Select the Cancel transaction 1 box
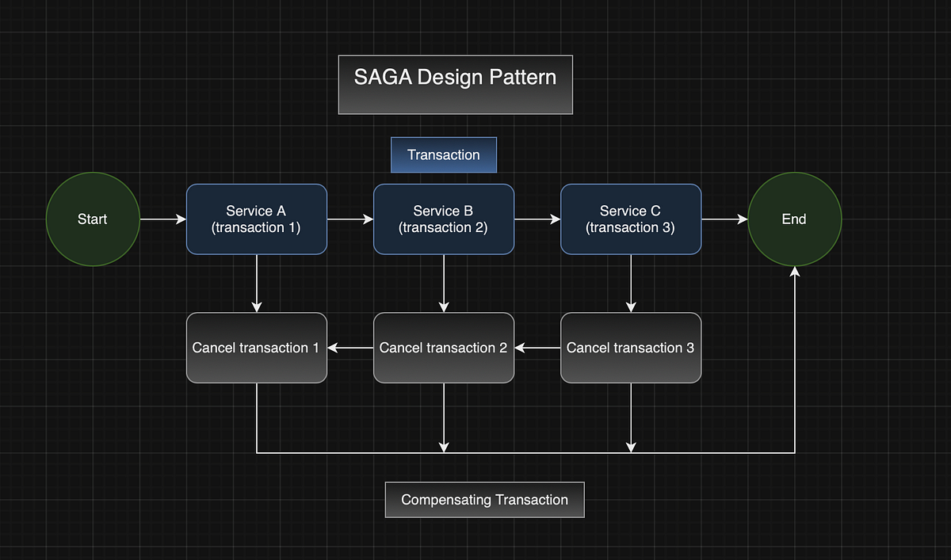The image size is (951, 560). point(256,347)
